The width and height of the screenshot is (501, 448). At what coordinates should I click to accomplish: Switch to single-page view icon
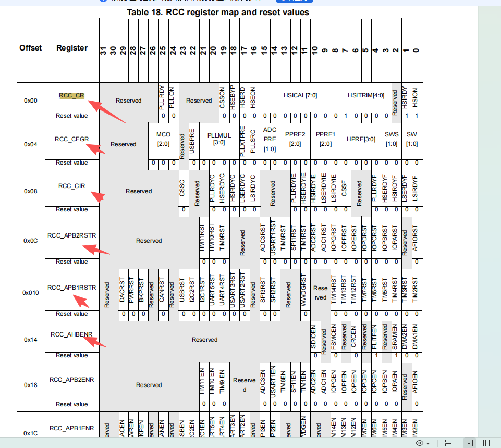(469, 443)
